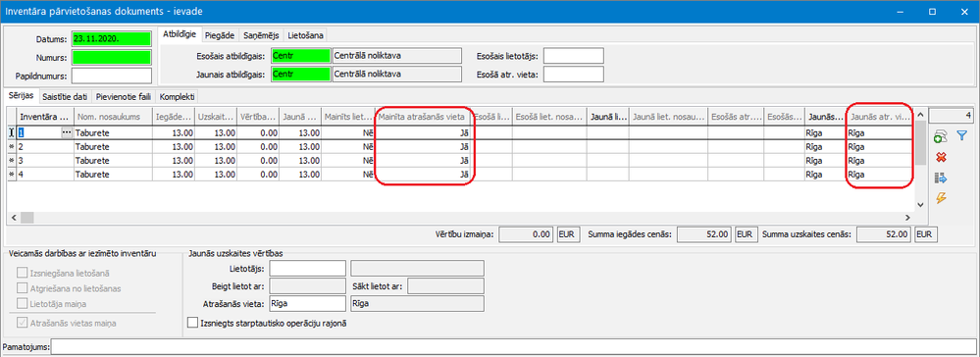Image resolution: width=980 pixels, height=357 pixels.
Task: Click the Esošais lietotājs input field
Action: (x=574, y=56)
